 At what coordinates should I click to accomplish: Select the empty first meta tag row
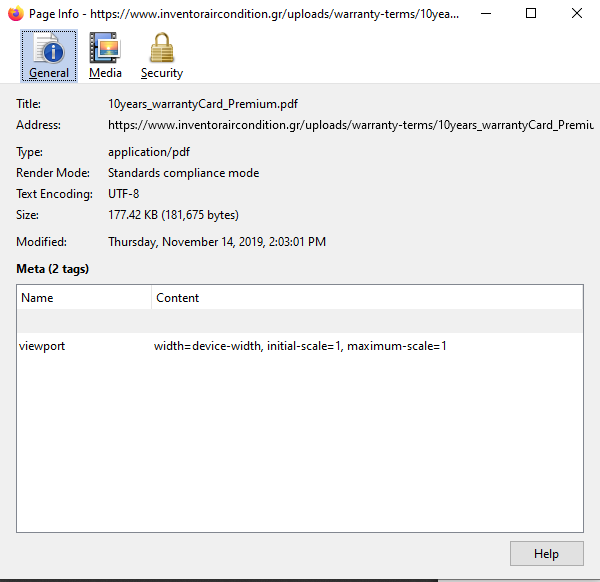point(300,321)
